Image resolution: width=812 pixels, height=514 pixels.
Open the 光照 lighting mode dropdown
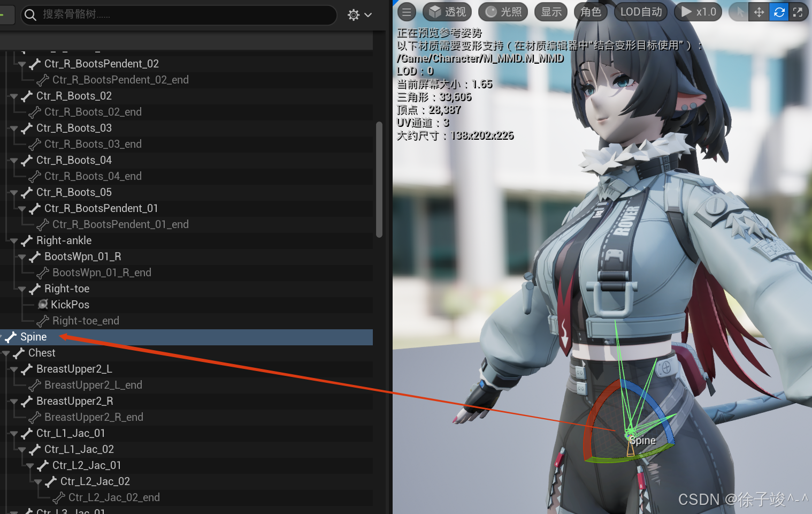coord(503,12)
